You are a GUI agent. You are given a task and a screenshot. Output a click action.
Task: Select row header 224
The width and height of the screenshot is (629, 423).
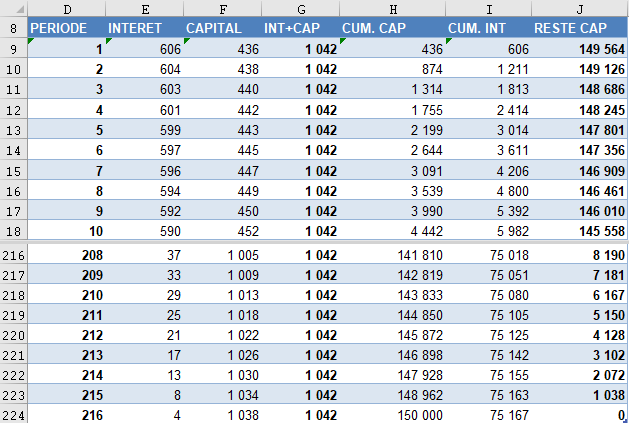pos(14,414)
